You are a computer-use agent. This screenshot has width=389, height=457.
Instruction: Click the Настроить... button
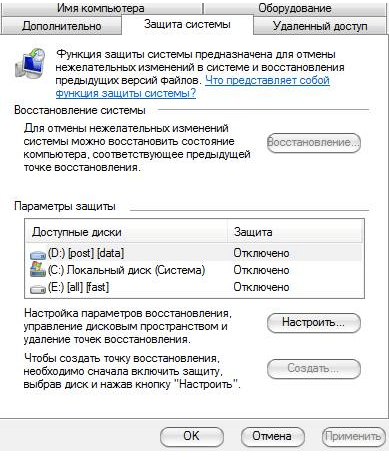click(314, 323)
